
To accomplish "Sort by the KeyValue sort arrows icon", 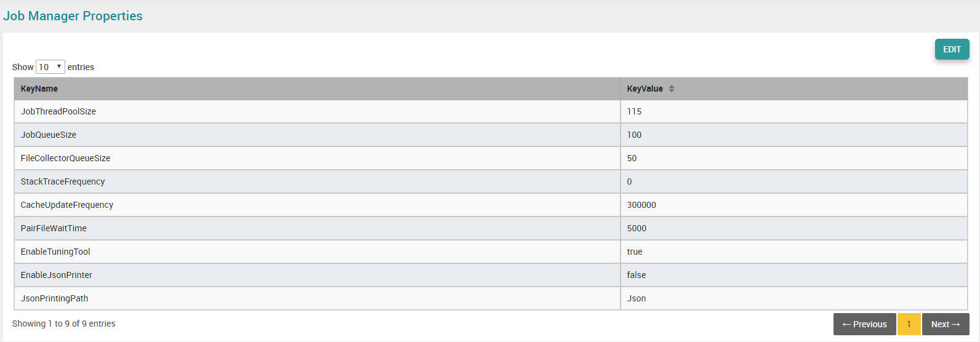I will [x=671, y=89].
